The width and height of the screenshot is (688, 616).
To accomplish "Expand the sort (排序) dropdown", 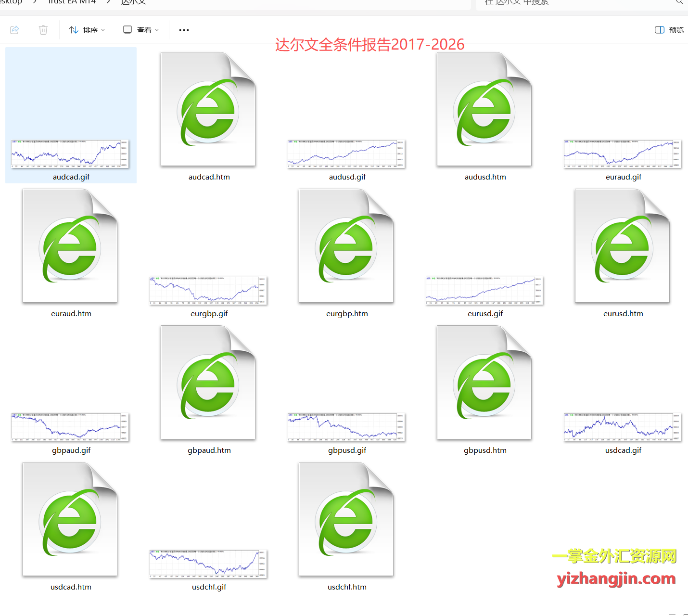I will point(87,30).
